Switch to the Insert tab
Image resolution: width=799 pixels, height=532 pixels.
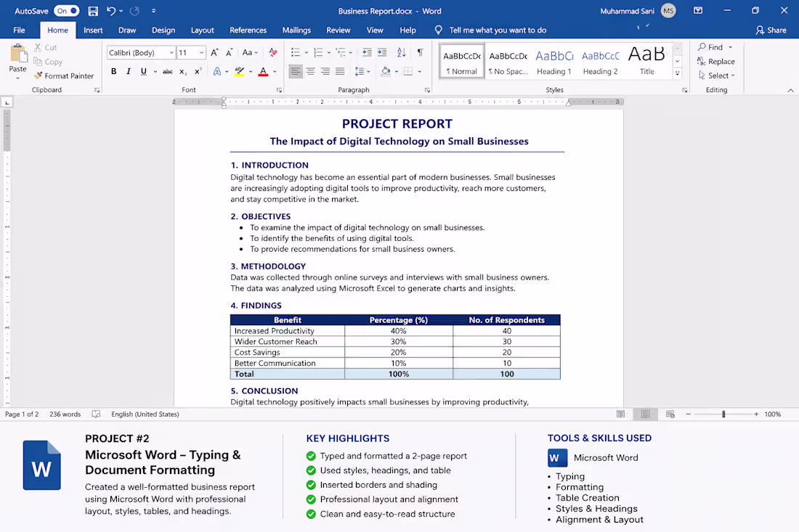click(93, 30)
